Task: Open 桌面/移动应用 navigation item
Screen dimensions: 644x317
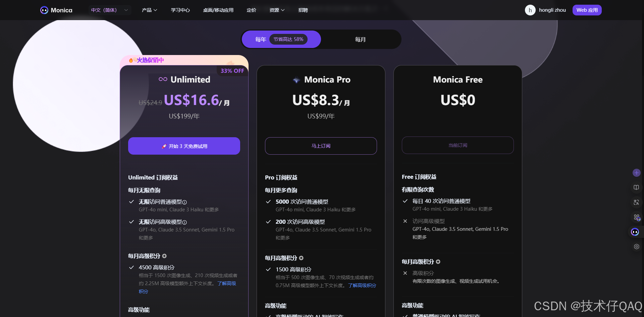Action: click(218, 10)
